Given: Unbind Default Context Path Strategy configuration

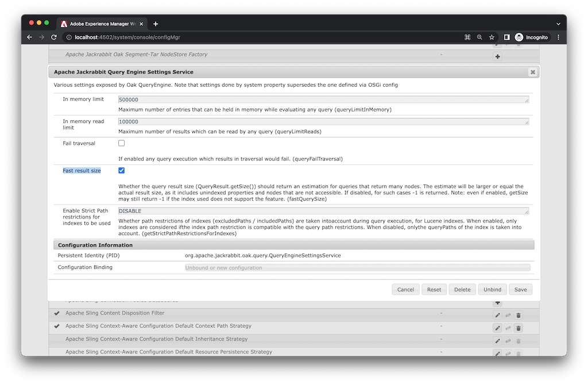Looking at the screenshot, I should (508, 328).
